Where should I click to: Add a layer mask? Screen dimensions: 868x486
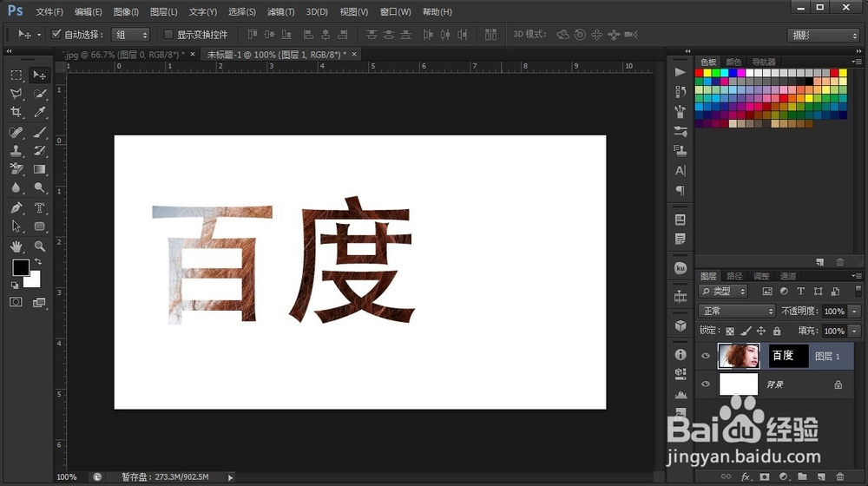pos(765,476)
